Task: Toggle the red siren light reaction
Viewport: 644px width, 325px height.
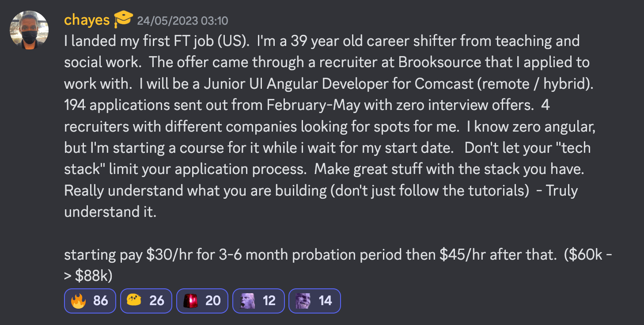Action: click(202, 301)
